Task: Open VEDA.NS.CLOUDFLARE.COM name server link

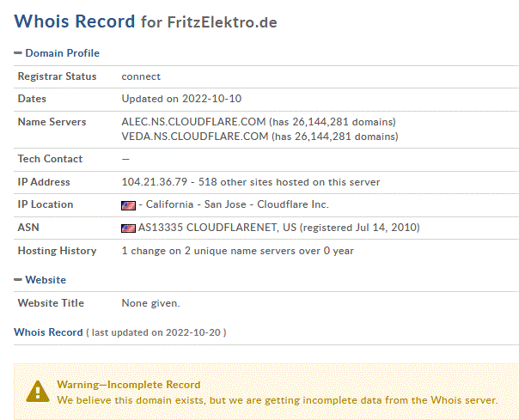Action: pos(195,137)
